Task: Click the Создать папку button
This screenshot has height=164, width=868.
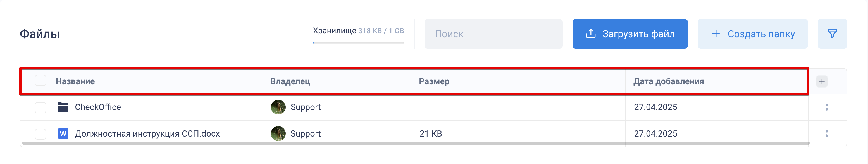Action: (752, 34)
